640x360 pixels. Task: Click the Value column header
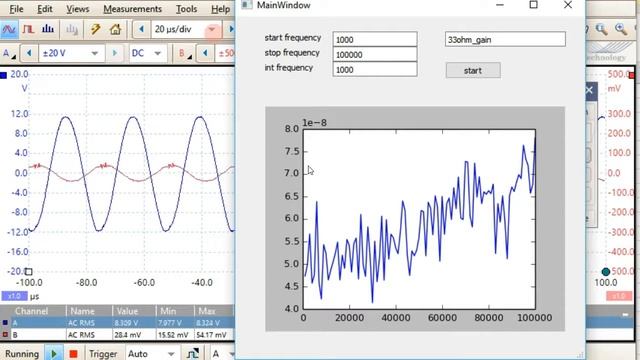coord(134,311)
